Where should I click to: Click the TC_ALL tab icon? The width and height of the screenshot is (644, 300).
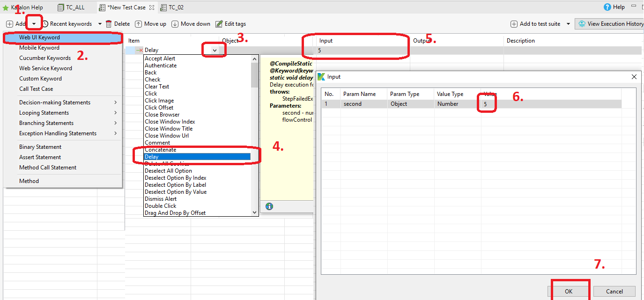pyautogui.click(x=61, y=7)
